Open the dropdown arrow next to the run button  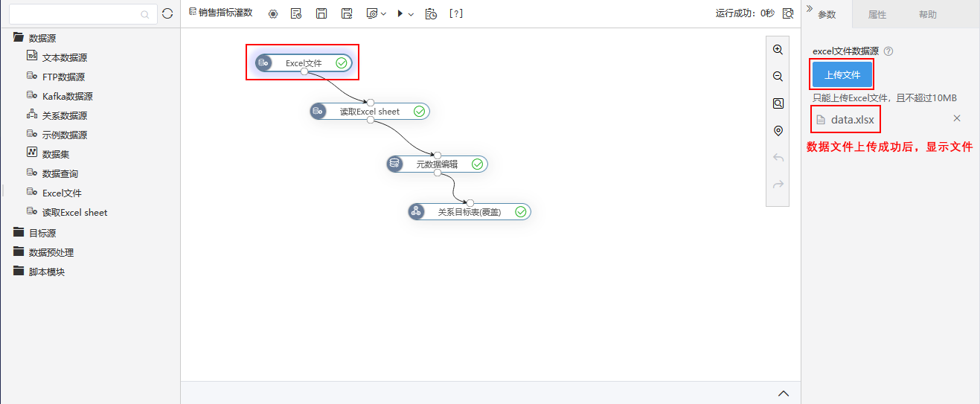point(411,14)
